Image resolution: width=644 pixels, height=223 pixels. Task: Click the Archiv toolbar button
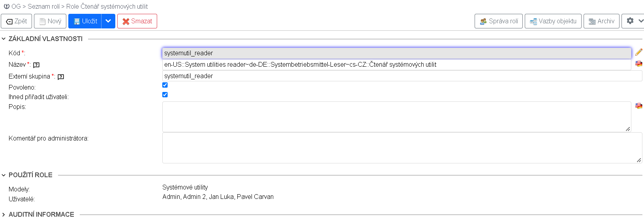point(601,21)
